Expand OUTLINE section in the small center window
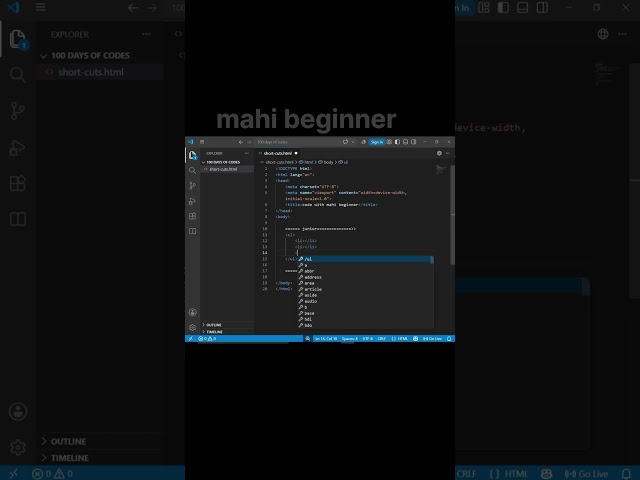The height and width of the screenshot is (480, 640). click(227, 325)
